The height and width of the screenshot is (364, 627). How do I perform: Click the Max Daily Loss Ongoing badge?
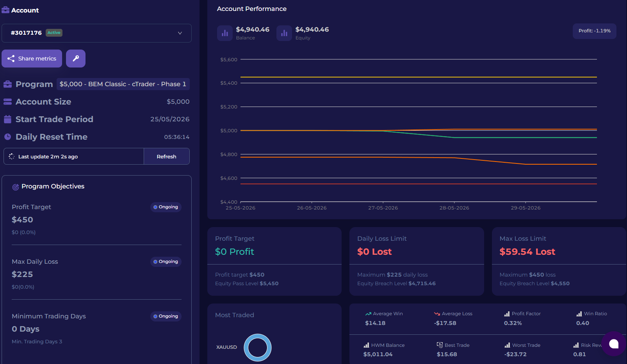166,262
